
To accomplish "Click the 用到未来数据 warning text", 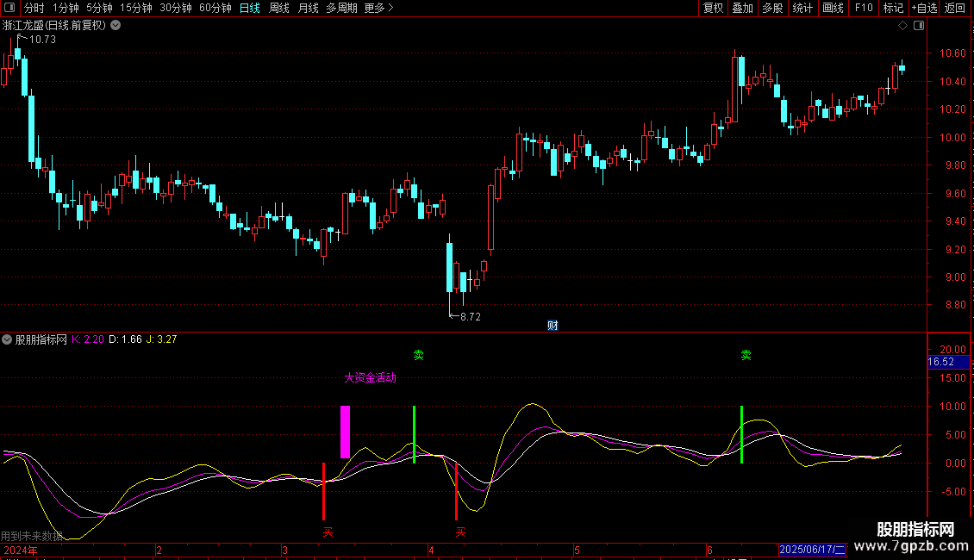I will click(x=32, y=536).
